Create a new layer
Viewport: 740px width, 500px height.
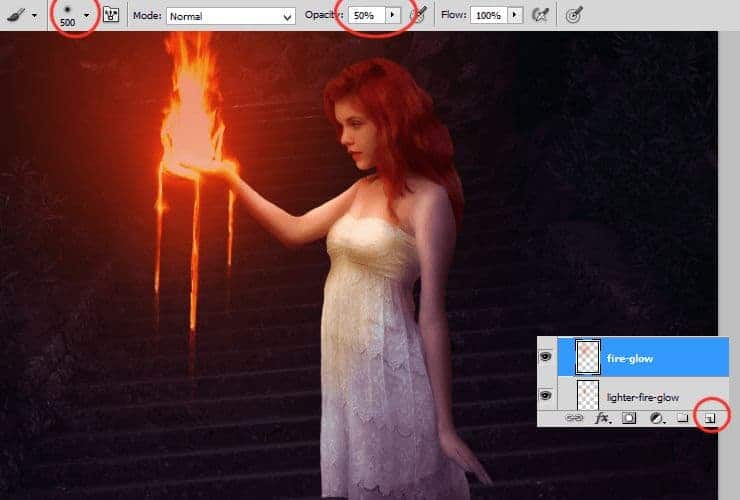708,418
